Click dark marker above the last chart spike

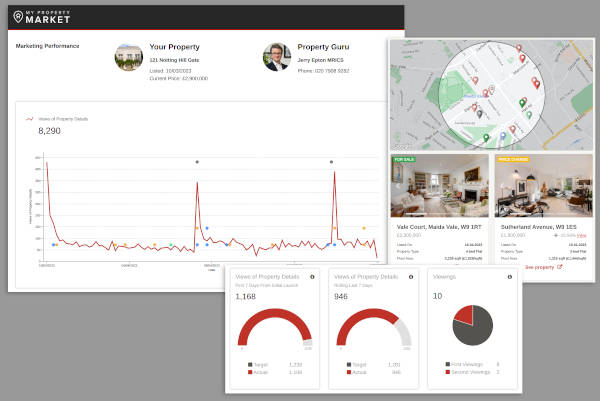[x=331, y=162]
